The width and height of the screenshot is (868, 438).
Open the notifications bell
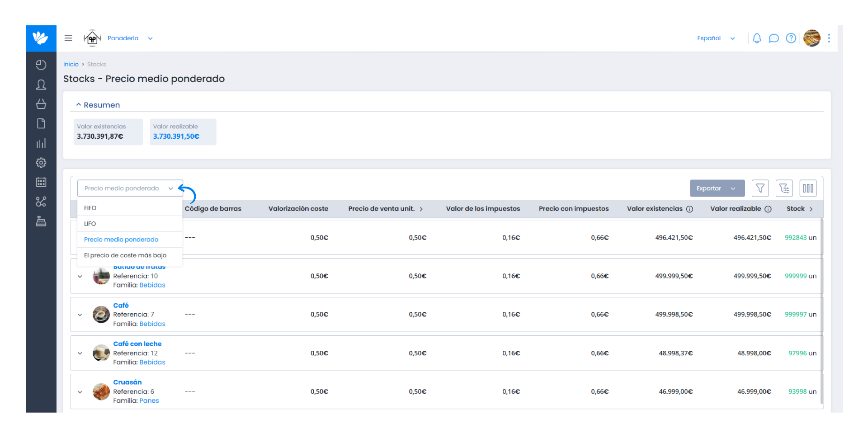coord(757,38)
